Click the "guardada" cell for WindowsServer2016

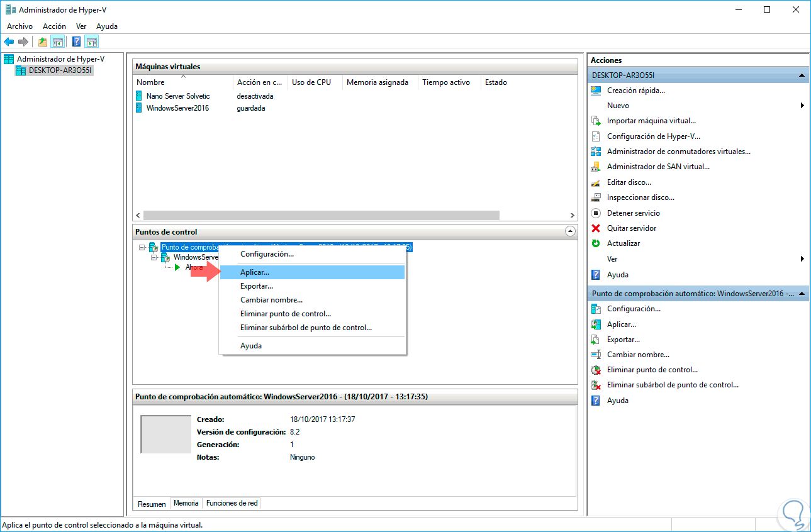pos(251,108)
